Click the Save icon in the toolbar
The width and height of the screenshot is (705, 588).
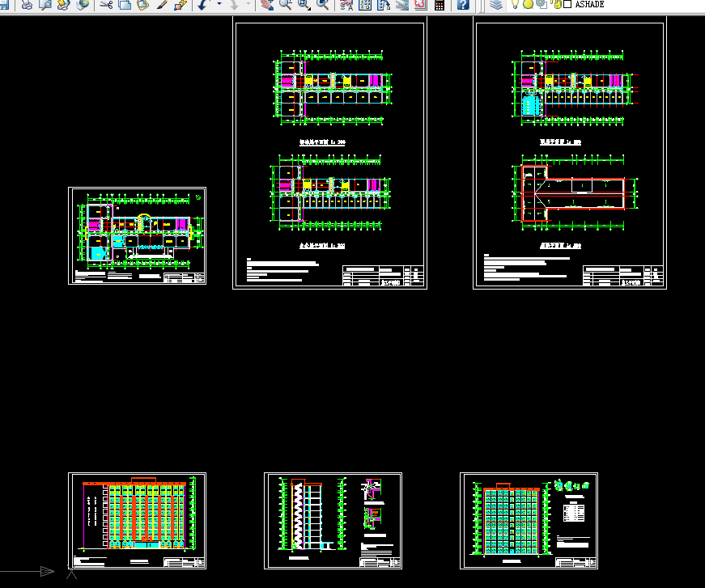(4, 5)
